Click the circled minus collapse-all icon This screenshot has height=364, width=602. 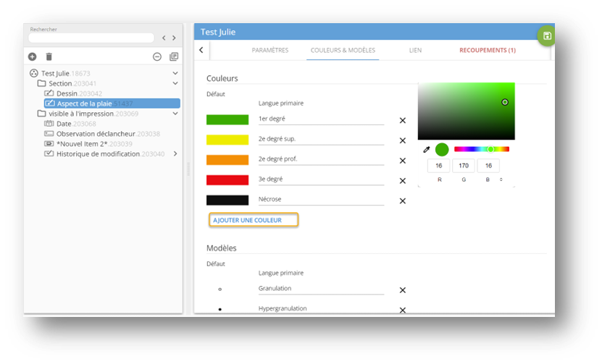pos(157,56)
